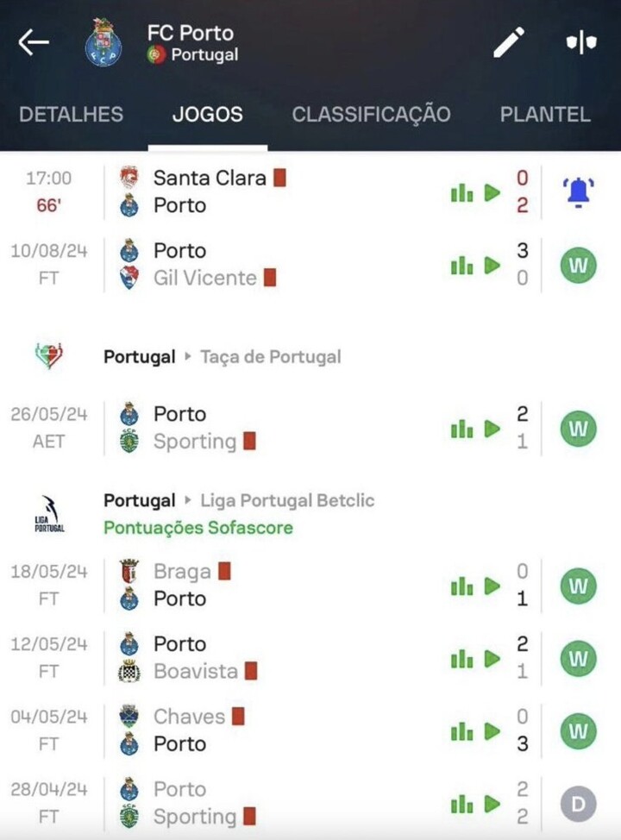Open the team comparison icon in header

click(581, 42)
